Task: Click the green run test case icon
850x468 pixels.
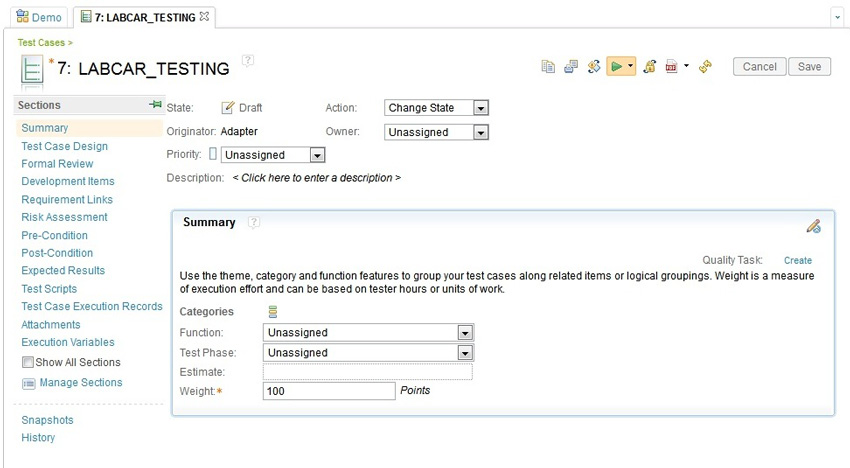Action: [x=616, y=67]
